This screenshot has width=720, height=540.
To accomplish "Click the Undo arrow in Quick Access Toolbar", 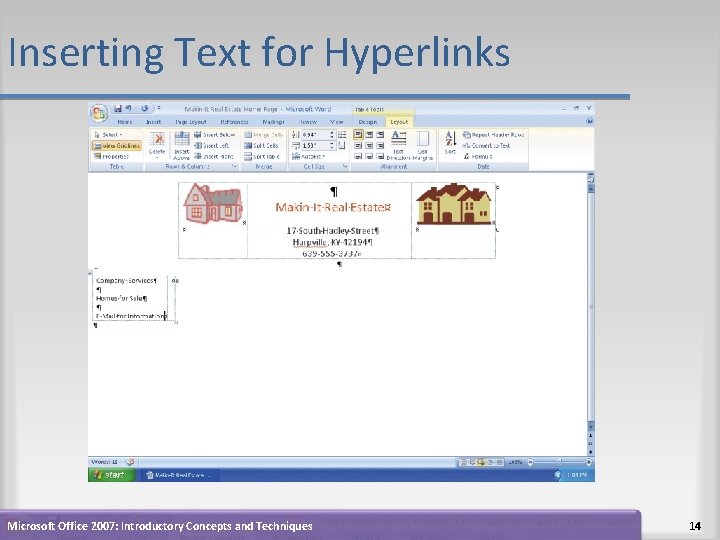I will 129,108.
